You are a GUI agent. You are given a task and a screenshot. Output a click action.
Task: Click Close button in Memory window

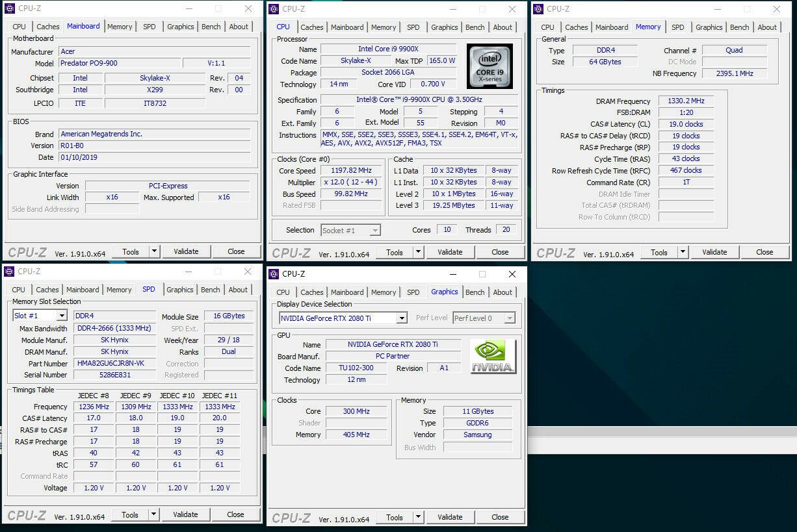coord(764,252)
